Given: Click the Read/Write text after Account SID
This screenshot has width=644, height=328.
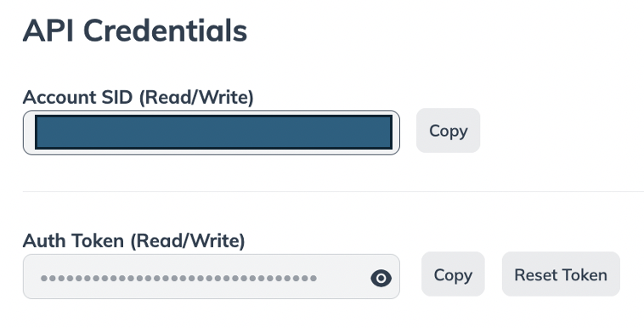Looking at the screenshot, I should [x=196, y=98].
